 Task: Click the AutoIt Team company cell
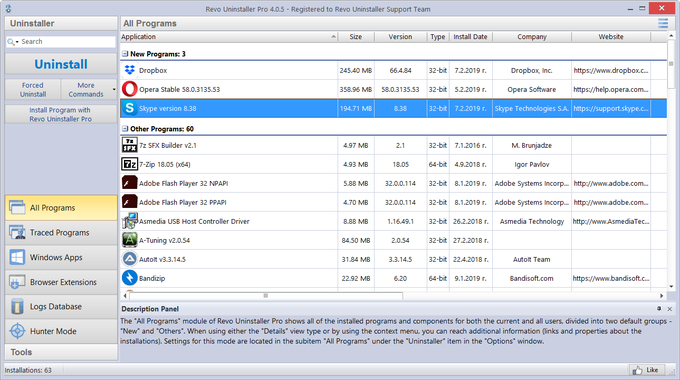pos(532,259)
